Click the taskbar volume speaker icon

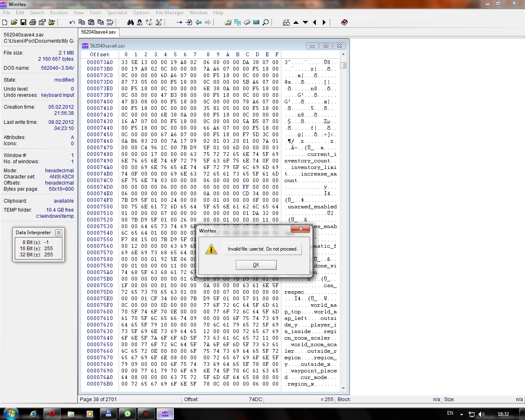click(x=482, y=414)
